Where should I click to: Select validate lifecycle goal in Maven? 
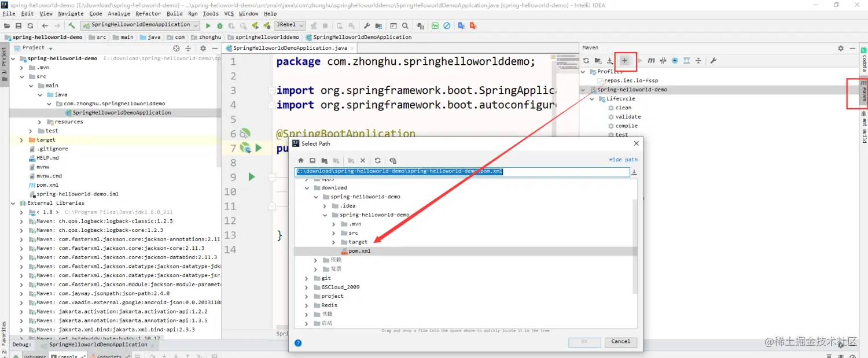point(628,117)
